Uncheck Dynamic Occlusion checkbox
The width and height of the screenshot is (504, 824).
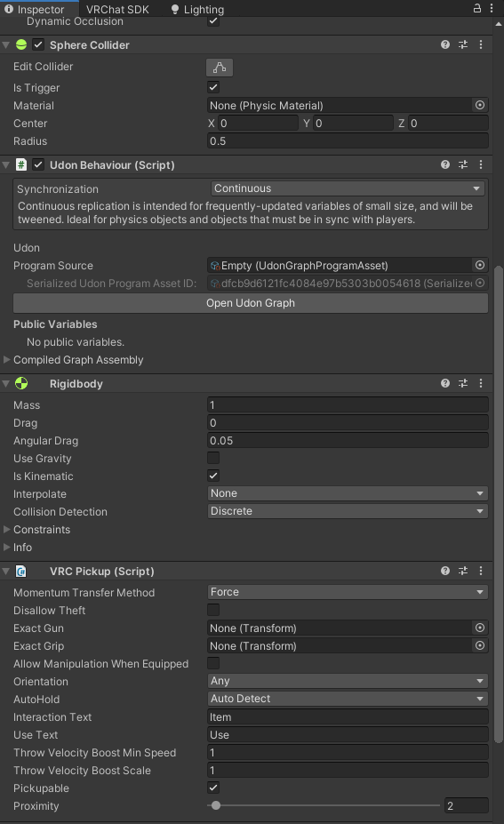click(x=213, y=21)
